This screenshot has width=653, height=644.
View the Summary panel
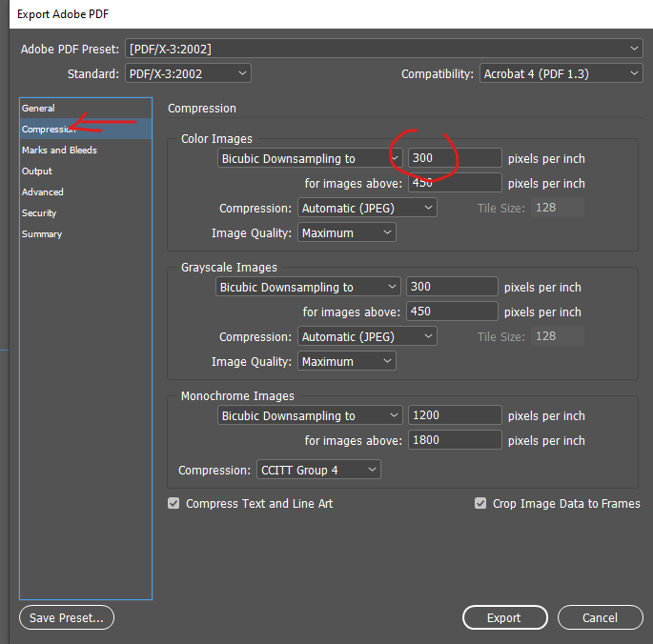click(86, 234)
